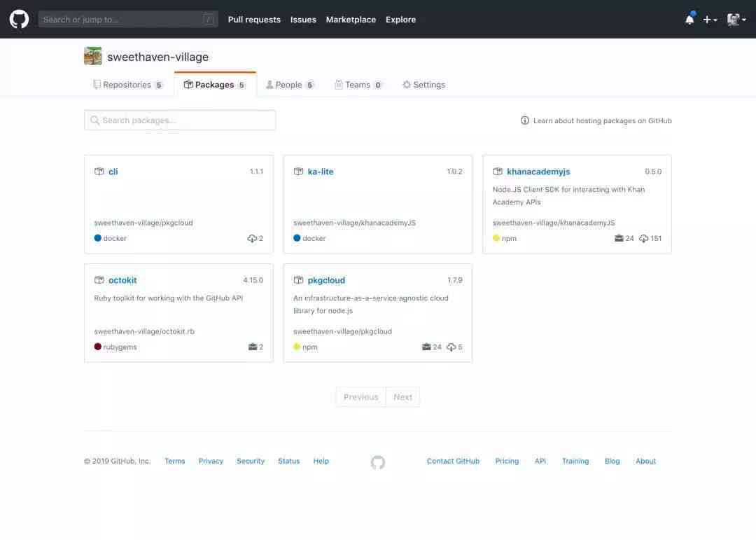
Task: Click the ka-lite card docker color dot
Action: point(297,238)
